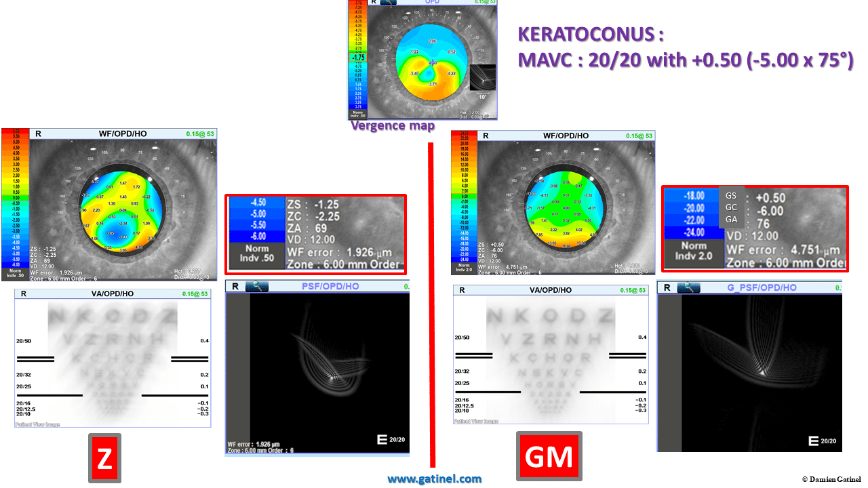Click the 'ZS : -1.25' value in enlarged Z box
The height and width of the screenshot is (488, 868).
313,205
